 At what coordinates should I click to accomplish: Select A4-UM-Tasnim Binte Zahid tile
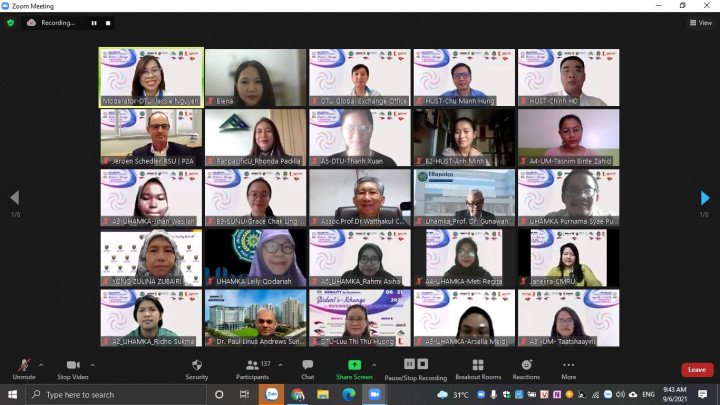pos(568,138)
